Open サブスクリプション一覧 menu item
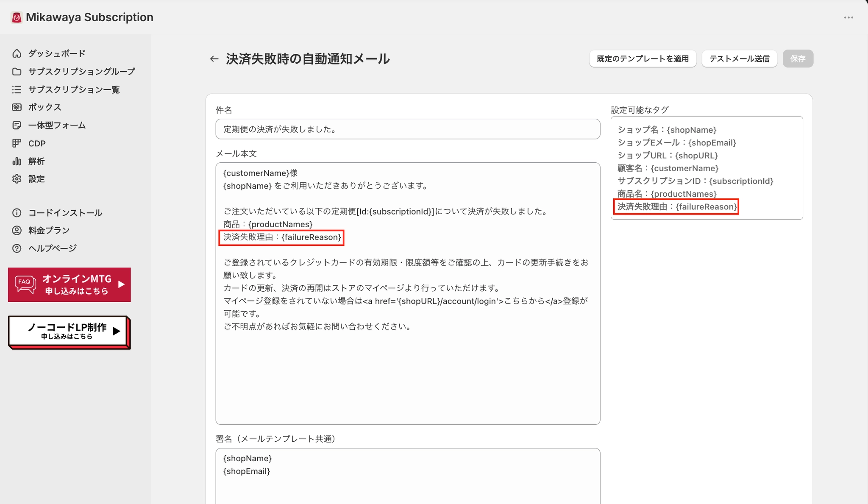 (74, 89)
